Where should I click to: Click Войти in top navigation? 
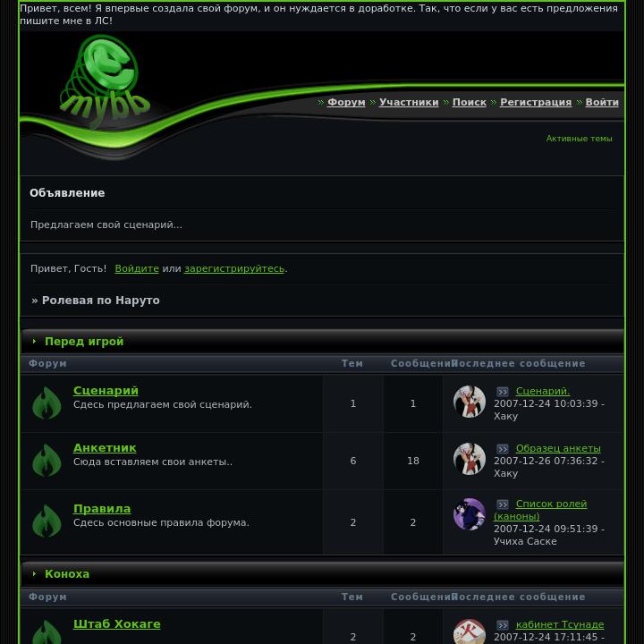coord(602,102)
